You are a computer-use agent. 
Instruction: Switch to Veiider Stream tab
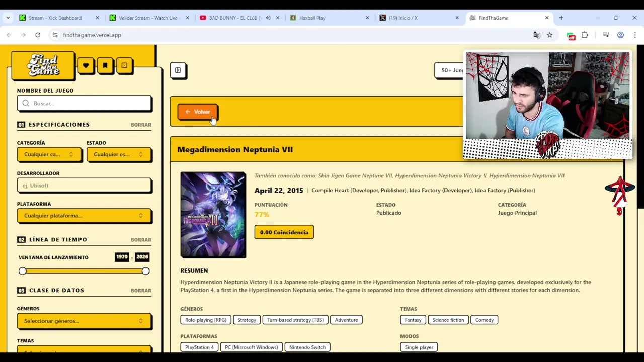[x=148, y=18]
